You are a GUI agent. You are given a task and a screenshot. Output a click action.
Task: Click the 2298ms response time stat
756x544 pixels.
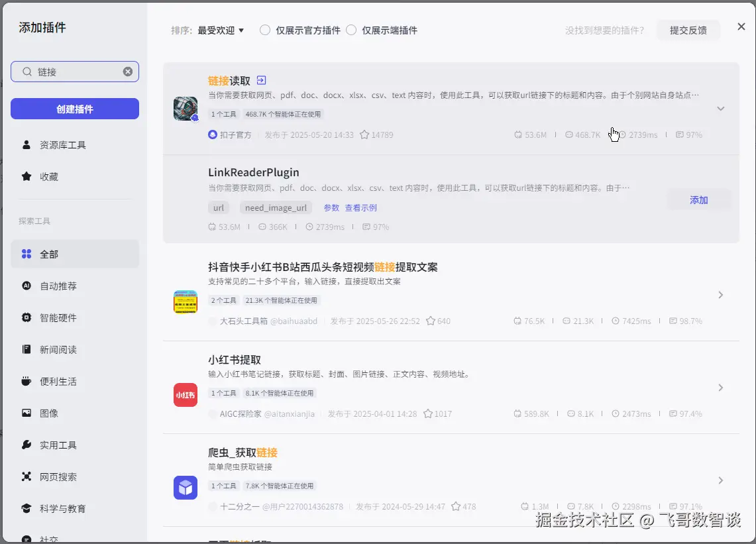click(x=631, y=506)
